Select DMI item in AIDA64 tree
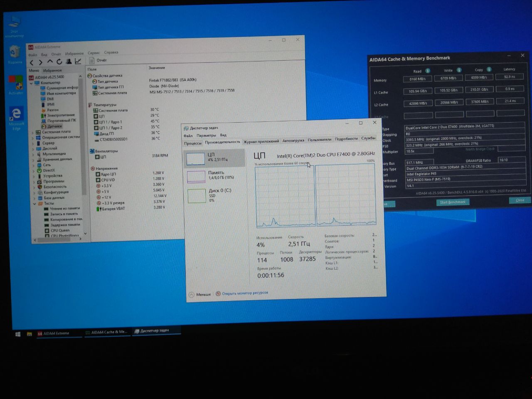 47,99
